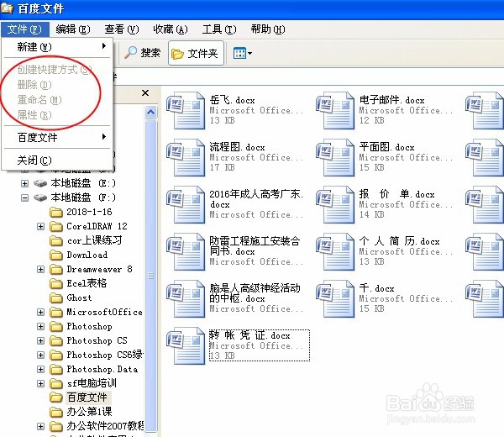Select the 电子邮件.docx Word file icon

(335, 110)
